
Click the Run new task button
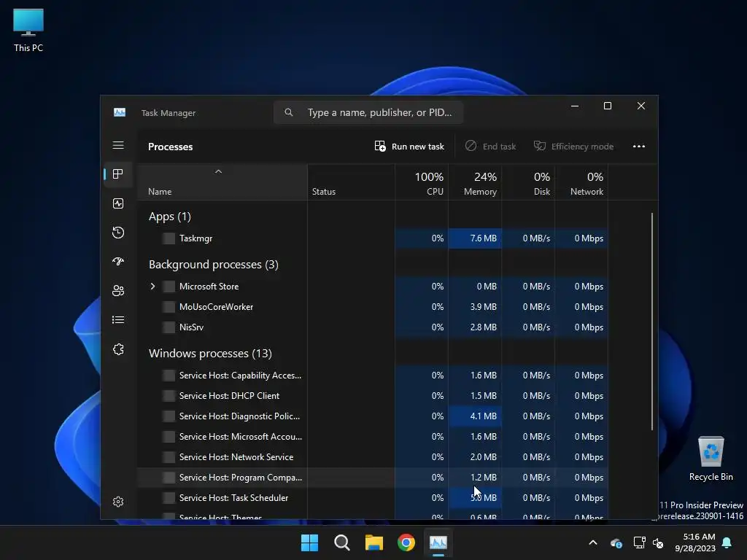point(409,146)
